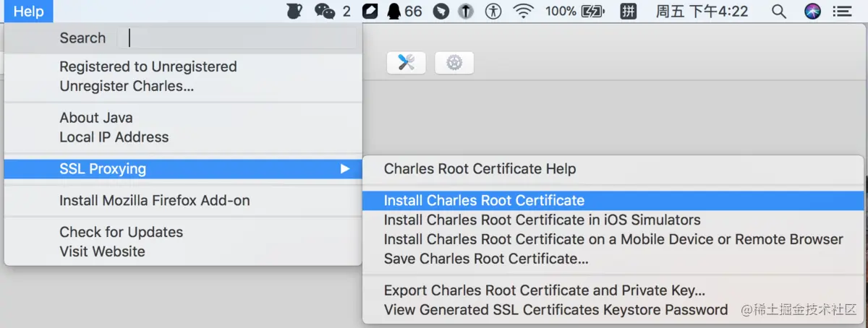
Task: Click the date and time display
Action: [x=702, y=12]
